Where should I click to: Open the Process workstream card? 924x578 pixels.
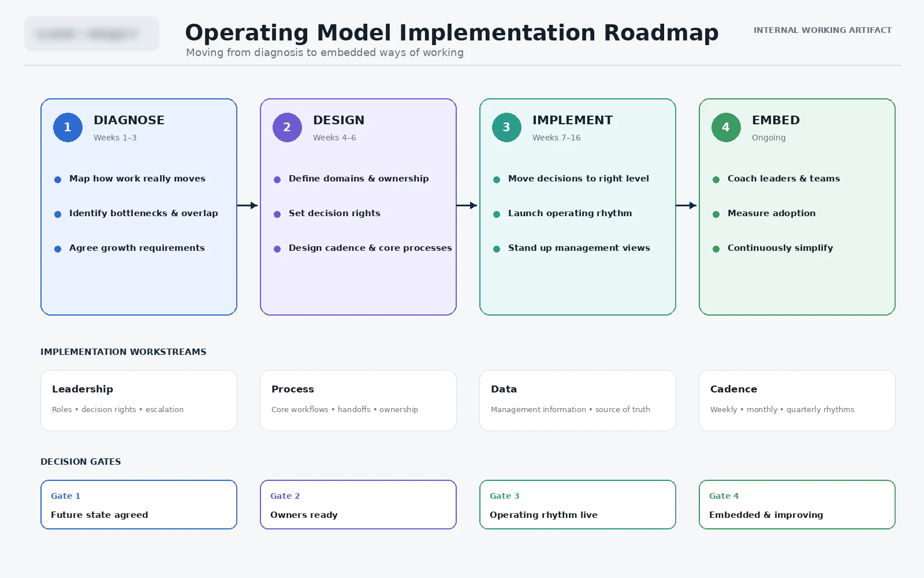[358, 401]
